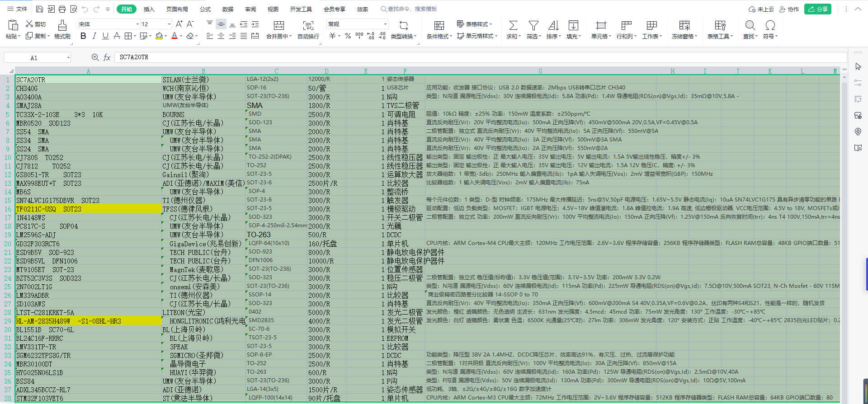This screenshot has width=868, height=404.
Task: Click the 复制 (Copy) button
Action: [36, 36]
